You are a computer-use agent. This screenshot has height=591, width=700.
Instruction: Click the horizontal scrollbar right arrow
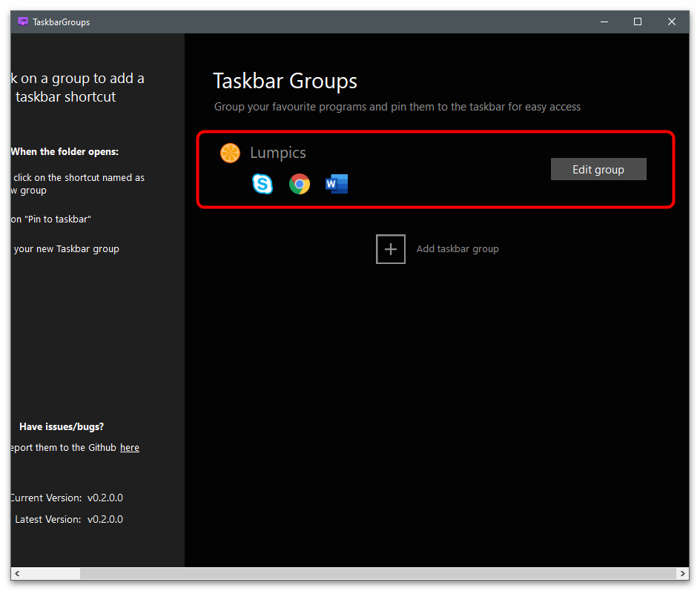click(x=683, y=574)
